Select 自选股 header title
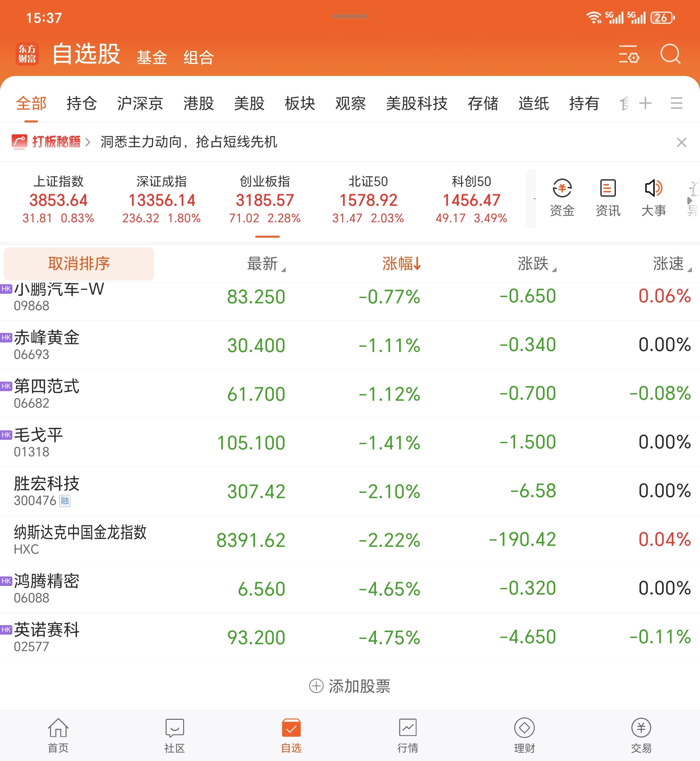Screen dimensions: 700x761 86,54
